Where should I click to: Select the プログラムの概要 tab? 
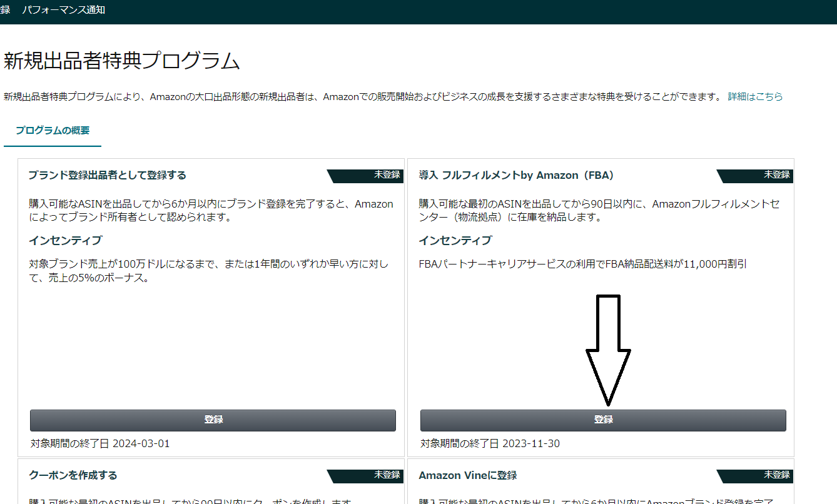(53, 131)
